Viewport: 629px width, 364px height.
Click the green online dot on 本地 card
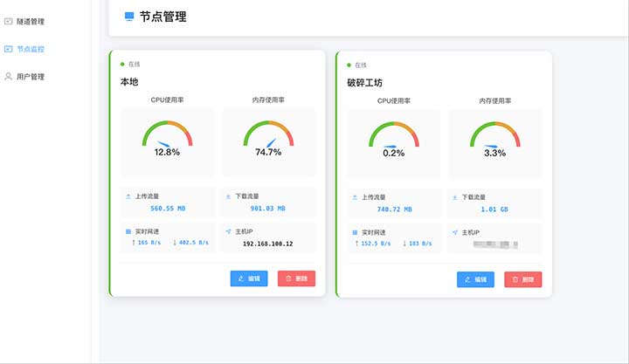pos(122,64)
